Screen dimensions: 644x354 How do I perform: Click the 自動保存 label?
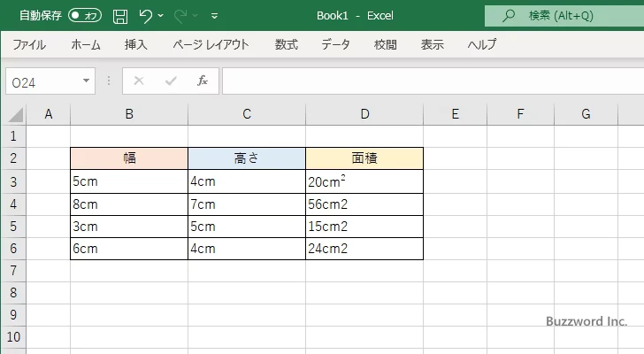pyautogui.click(x=41, y=16)
